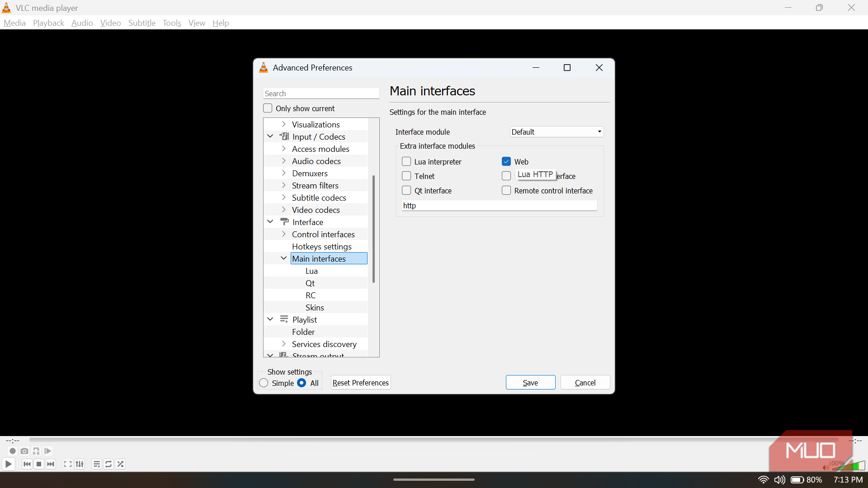The height and width of the screenshot is (488, 868).
Task: Enable the Lua interpreter checkbox
Action: coord(406,162)
